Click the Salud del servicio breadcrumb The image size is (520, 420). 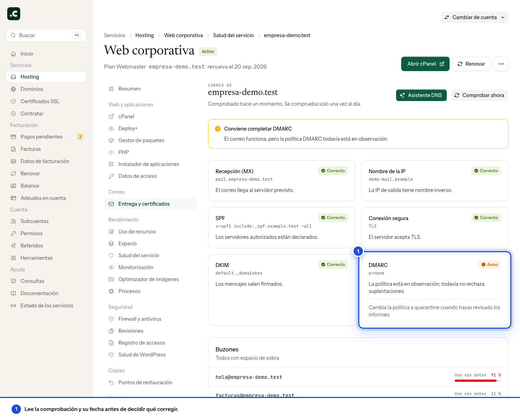coord(233,35)
